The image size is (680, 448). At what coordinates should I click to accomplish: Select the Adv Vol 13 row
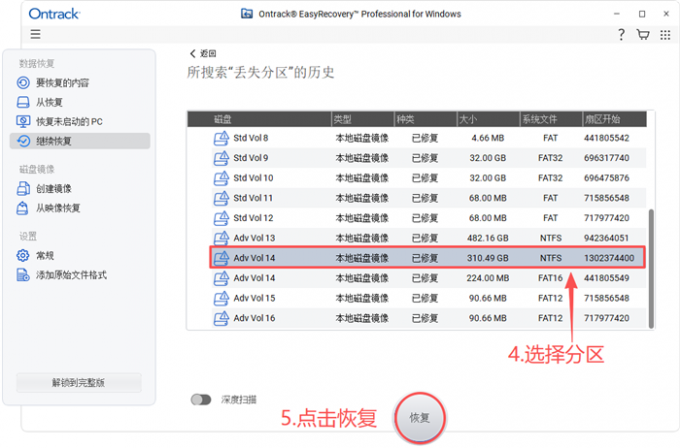pos(429,238)
